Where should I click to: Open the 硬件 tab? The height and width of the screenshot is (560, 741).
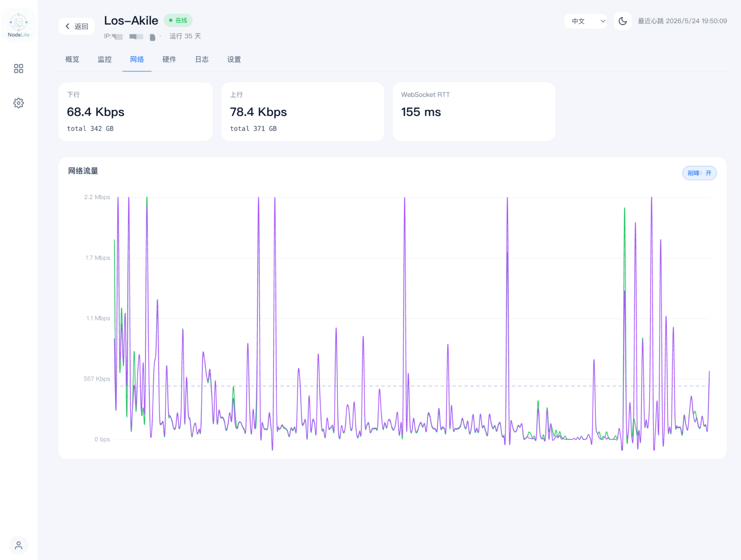coord(170,60)
